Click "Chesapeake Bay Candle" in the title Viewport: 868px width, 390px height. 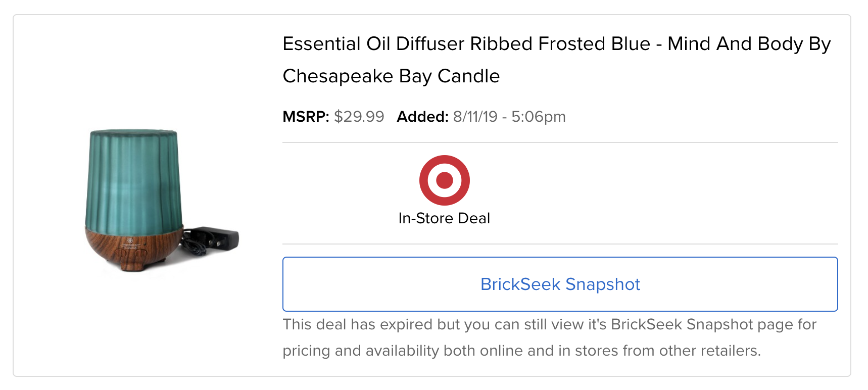391,76
